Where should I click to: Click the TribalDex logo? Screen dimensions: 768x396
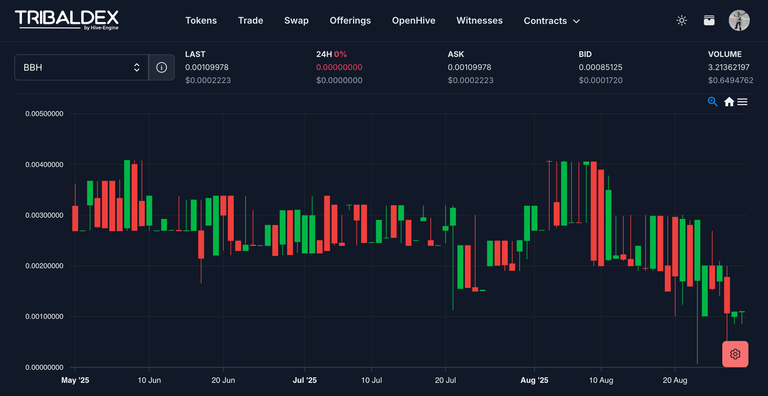click(x=67, y=20)
